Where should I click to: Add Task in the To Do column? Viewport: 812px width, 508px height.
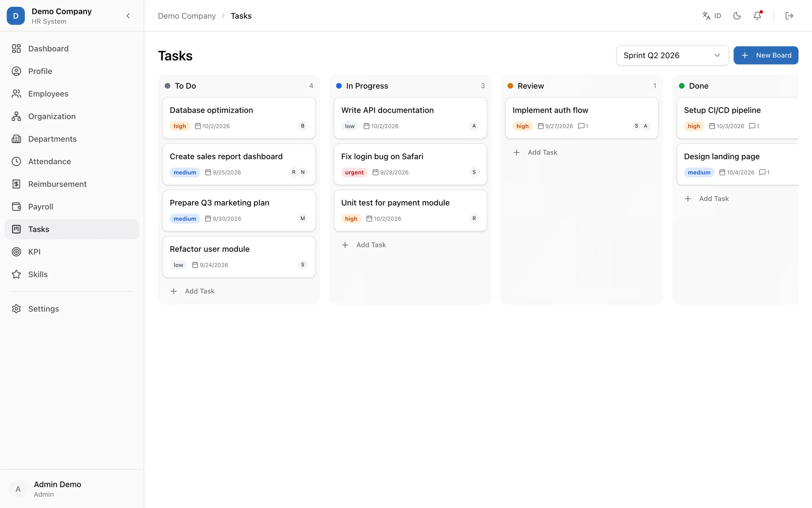tap(239, 291)
